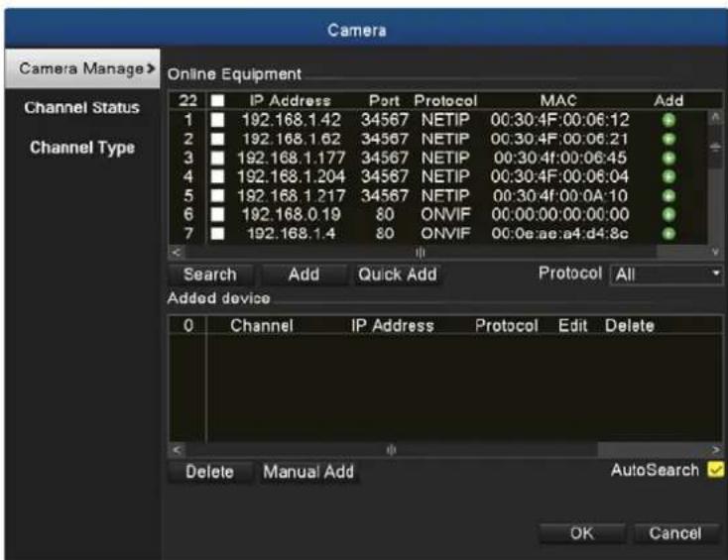
Task: Click the green add icon for 192.168.0.19
Action: click(668, 214)
